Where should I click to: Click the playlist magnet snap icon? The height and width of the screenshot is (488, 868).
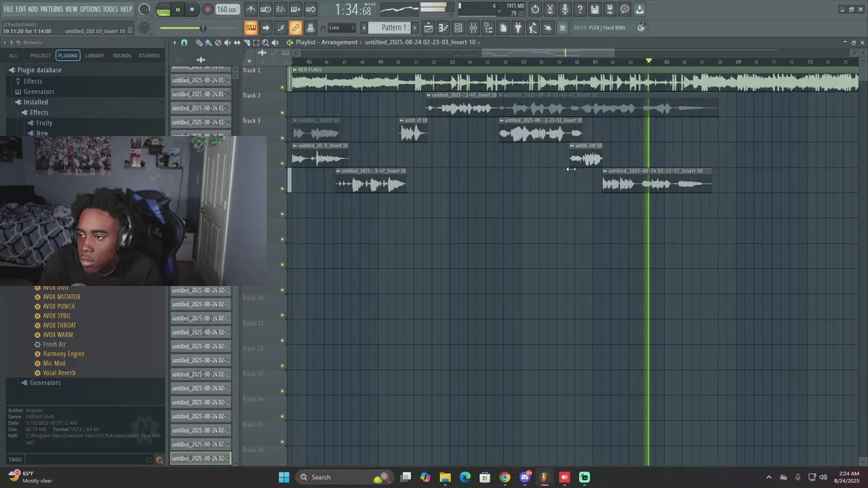184,43
